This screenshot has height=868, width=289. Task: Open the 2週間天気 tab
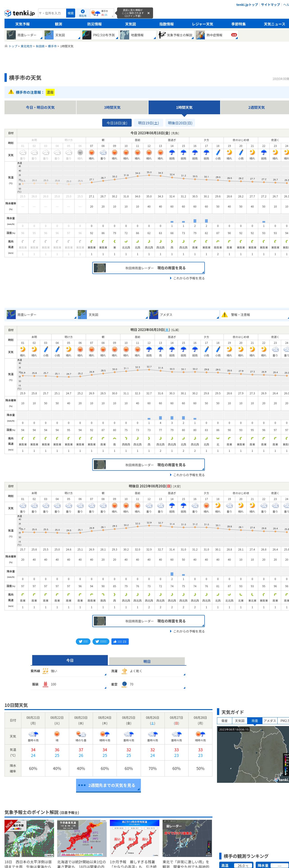(x=256, y=107)
